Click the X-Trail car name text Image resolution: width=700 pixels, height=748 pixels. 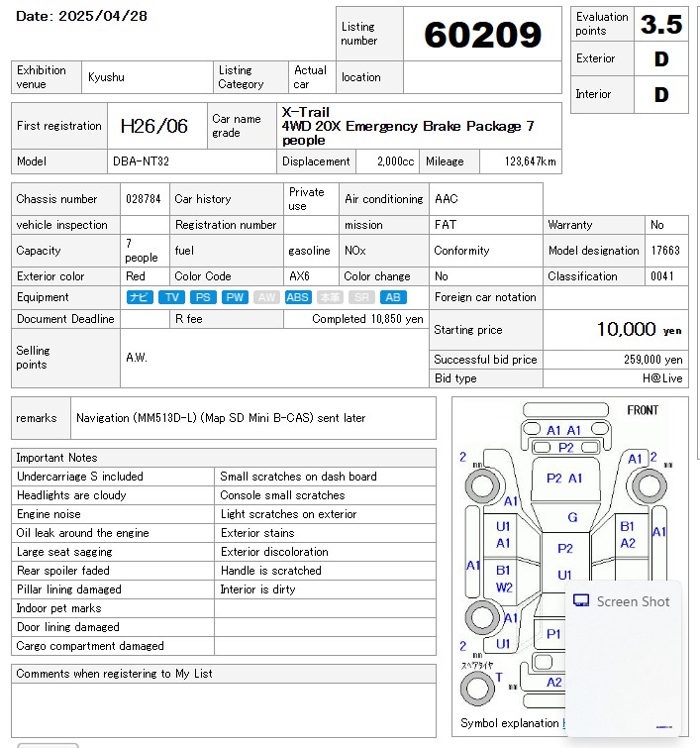305,112
